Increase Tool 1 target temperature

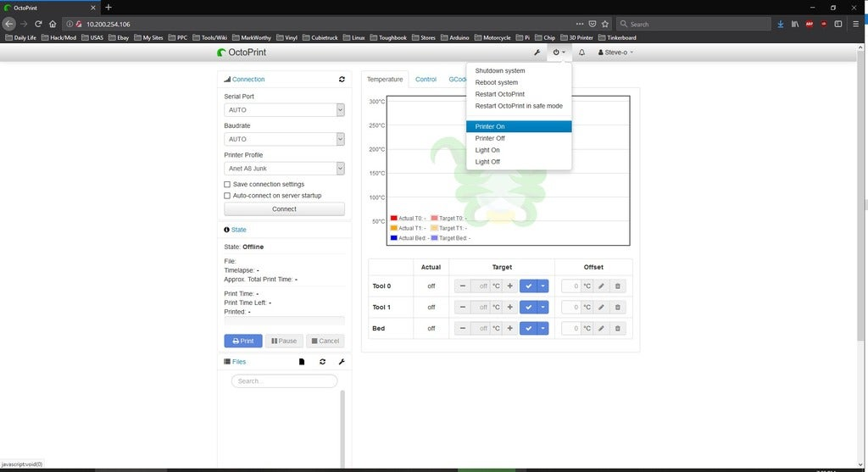(509, 307)
